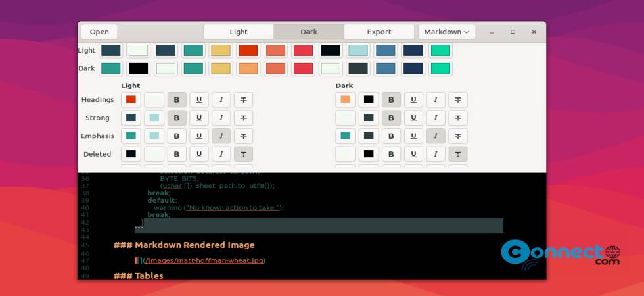This screenshot has width=644, height=296.
Task: Toggle italic for Light Deleted
Action: [x=221, y=154]
